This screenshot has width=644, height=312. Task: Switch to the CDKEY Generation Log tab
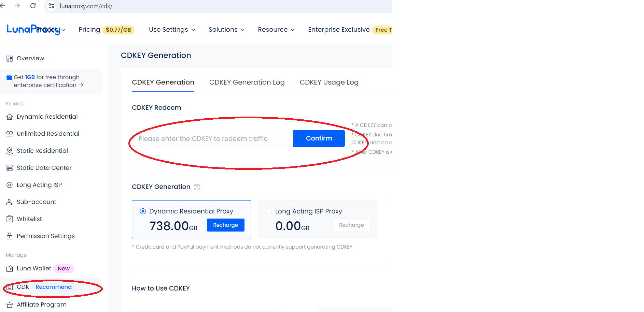pyautogui.click(x=247, y=83)
